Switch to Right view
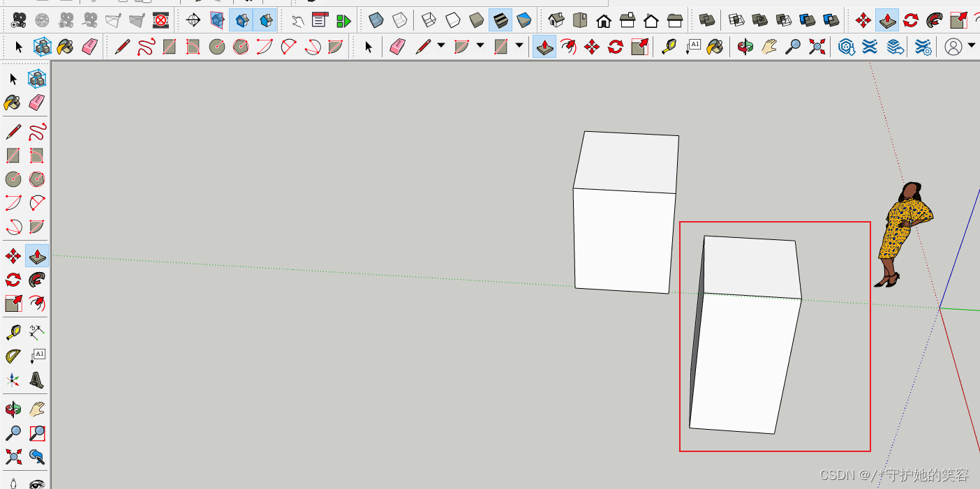The image size is (980, 489). pos(628,20)
